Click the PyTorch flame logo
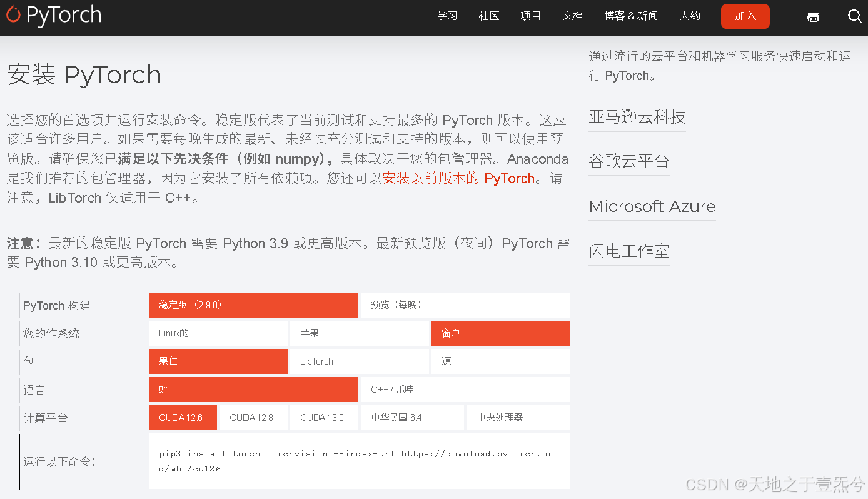 [54, 15]
